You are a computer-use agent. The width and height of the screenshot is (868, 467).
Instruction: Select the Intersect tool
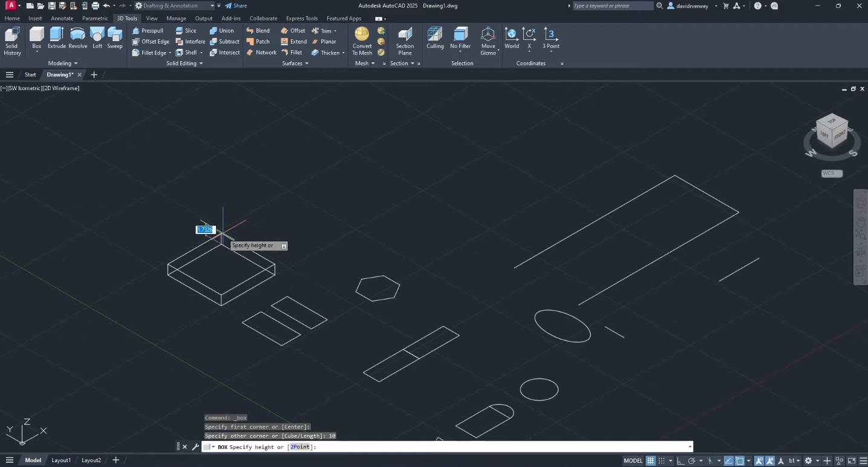point(224,52)
